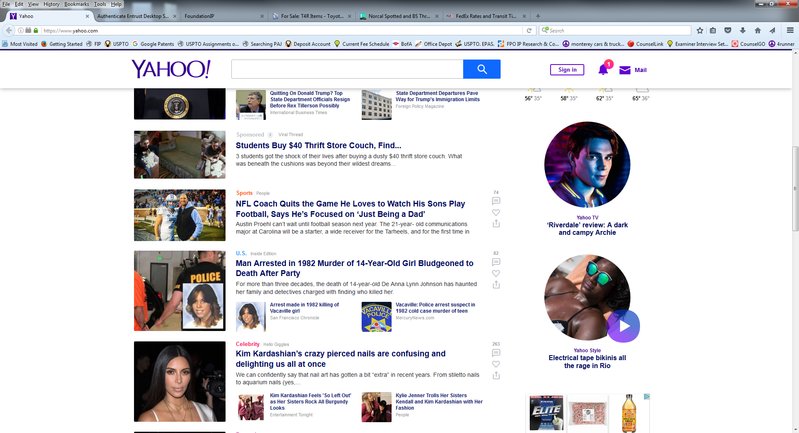Open a new tab with the plus button
The image size is (799, 433).
[x=538, y=16]
